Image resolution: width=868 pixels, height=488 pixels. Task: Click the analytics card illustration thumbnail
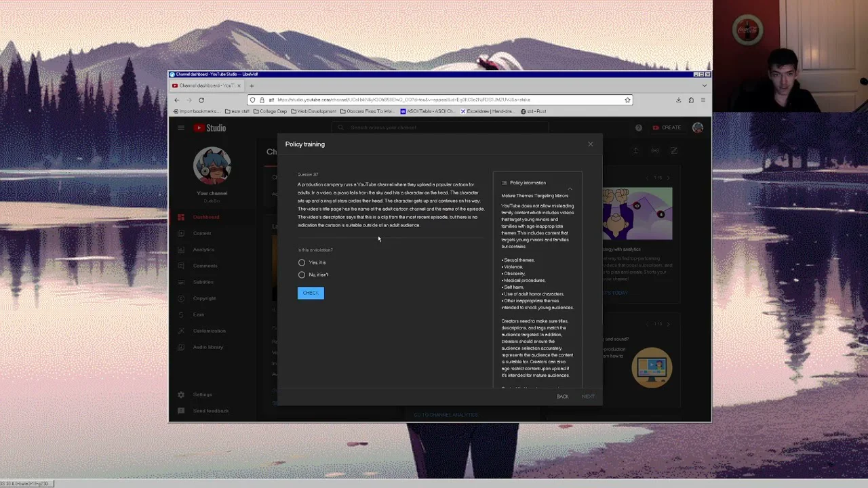click(x=637, y=214)
